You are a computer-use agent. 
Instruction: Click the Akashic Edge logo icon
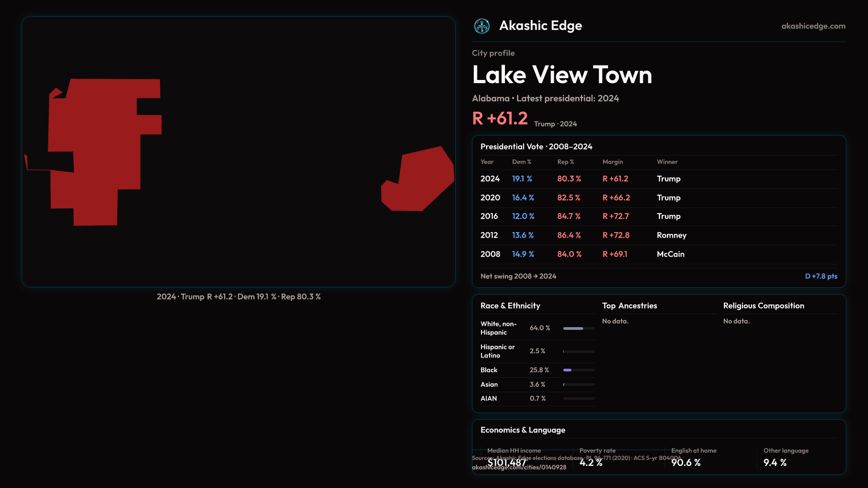coord(481,26)
